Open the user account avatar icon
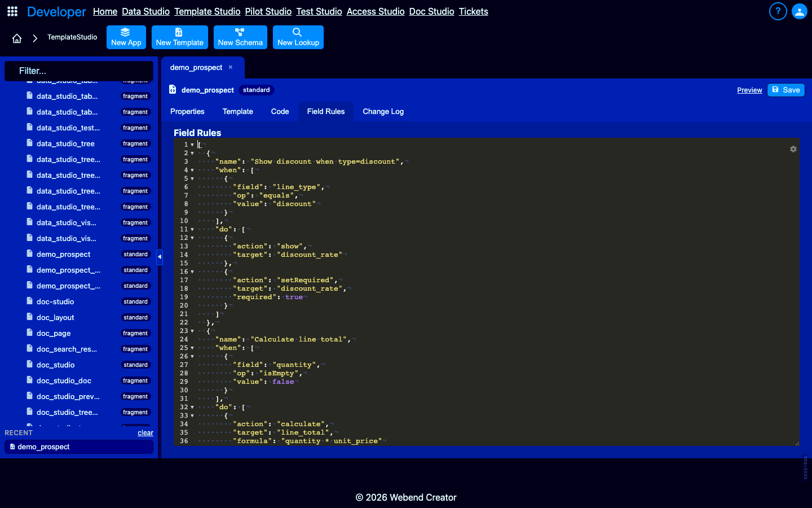 (800, 11)
